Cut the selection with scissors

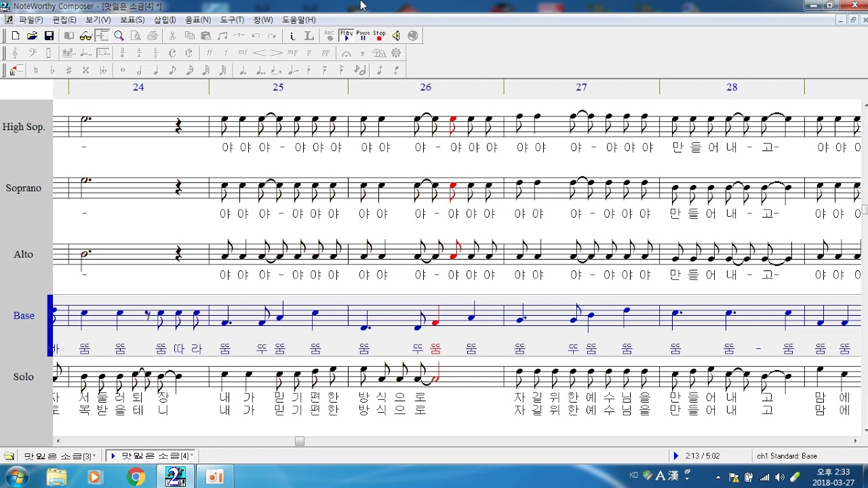(173, 36)
